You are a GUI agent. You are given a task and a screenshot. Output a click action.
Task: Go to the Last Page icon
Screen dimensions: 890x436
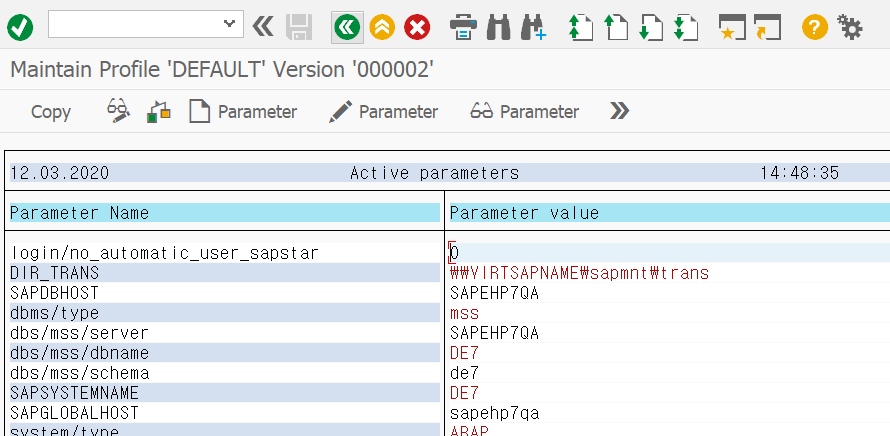tap(686, 27)
